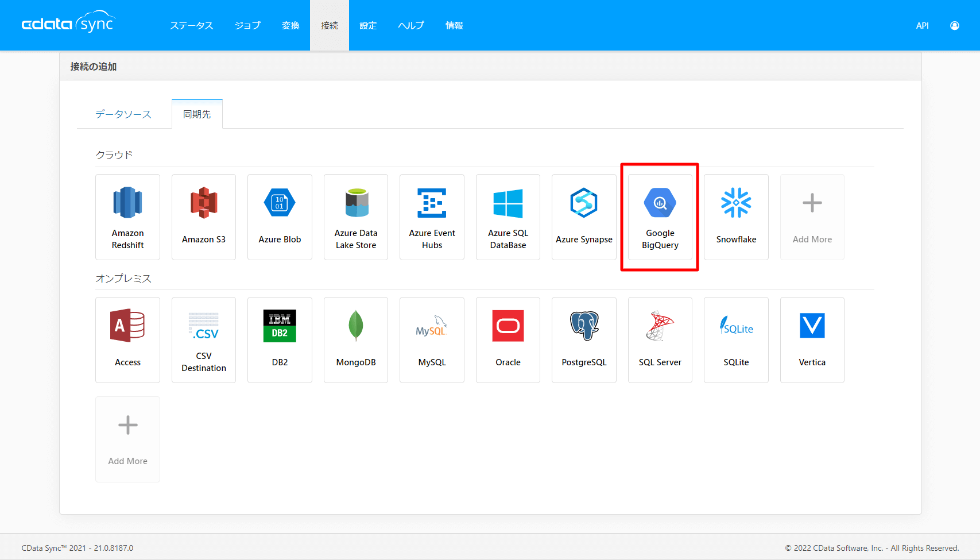Open the ジョブ menu item
The height and width of the screenshot is (560, 980).
pyautogui.click(x=247, y=26)
